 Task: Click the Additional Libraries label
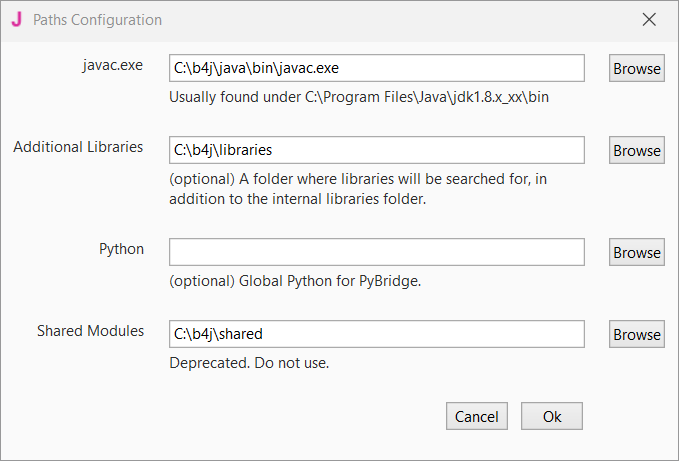[x=78, y=147]
